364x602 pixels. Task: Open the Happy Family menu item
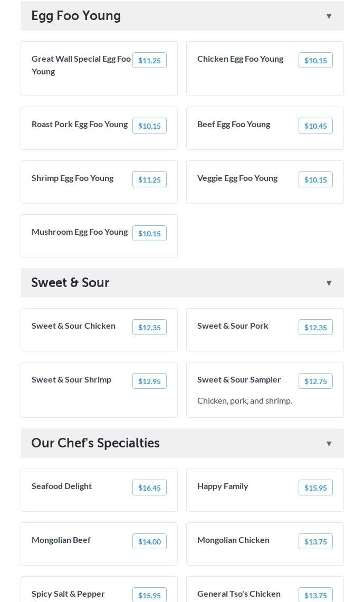pos(223,486)
